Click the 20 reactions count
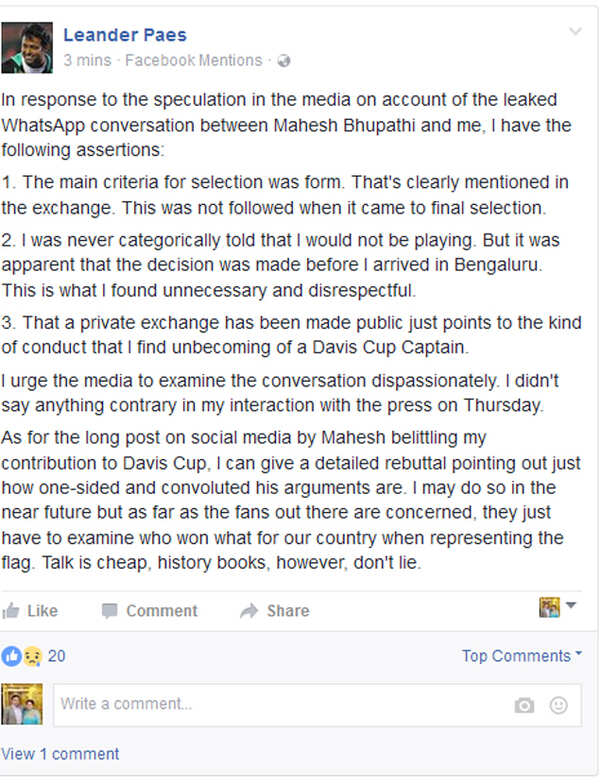 [x=57, y=656]
